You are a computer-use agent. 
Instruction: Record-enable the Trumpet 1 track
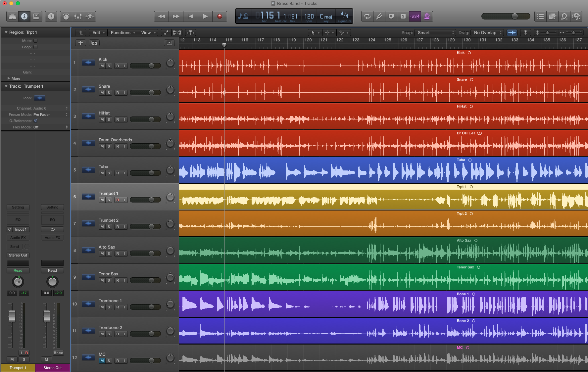(118, 200)
